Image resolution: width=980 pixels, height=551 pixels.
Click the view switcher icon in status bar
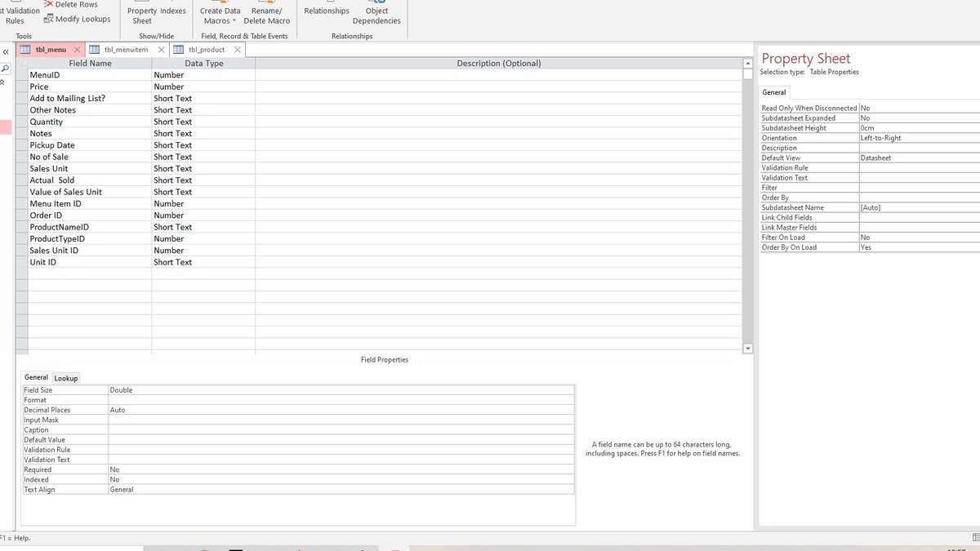pyautogui.click(x=975, y=536)
